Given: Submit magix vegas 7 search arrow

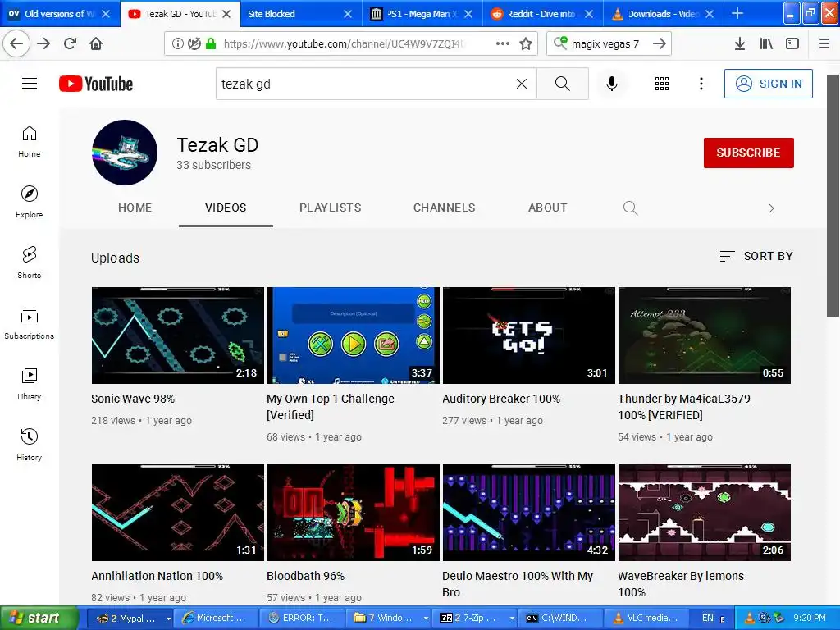Looking at the screenshot, I should [x=660, y=43].
